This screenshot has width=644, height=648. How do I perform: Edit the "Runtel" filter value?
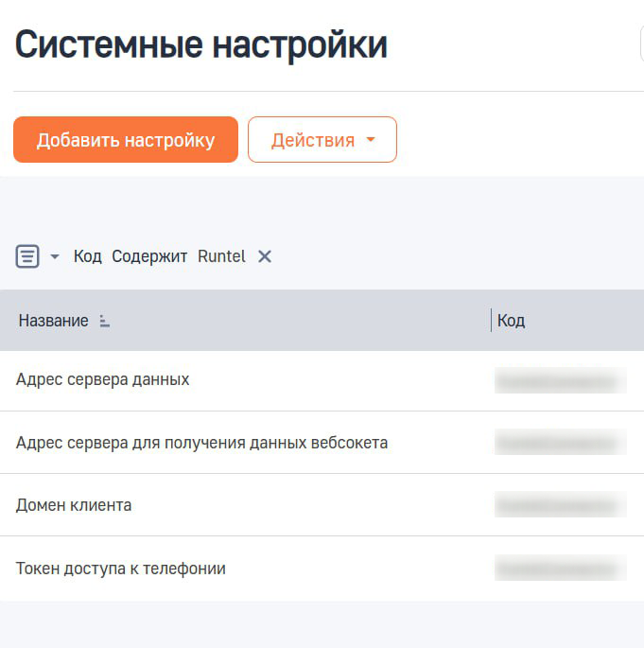click(221, 256)
